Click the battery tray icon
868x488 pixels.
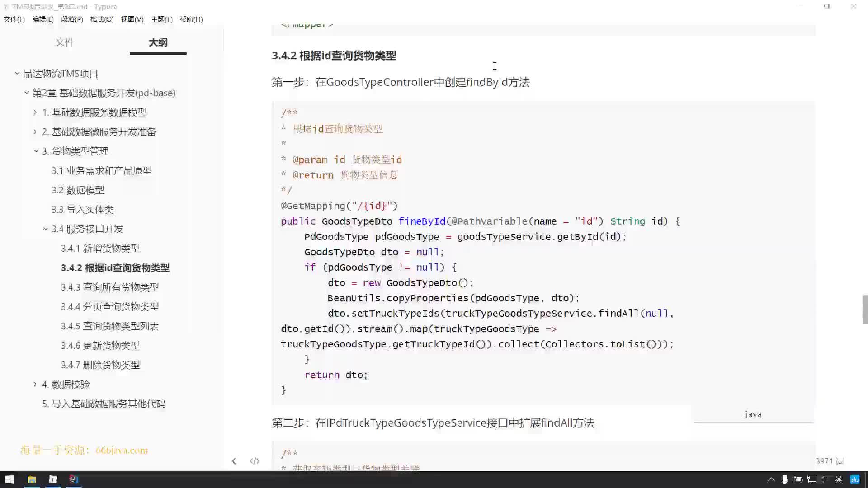coord(798,479)
